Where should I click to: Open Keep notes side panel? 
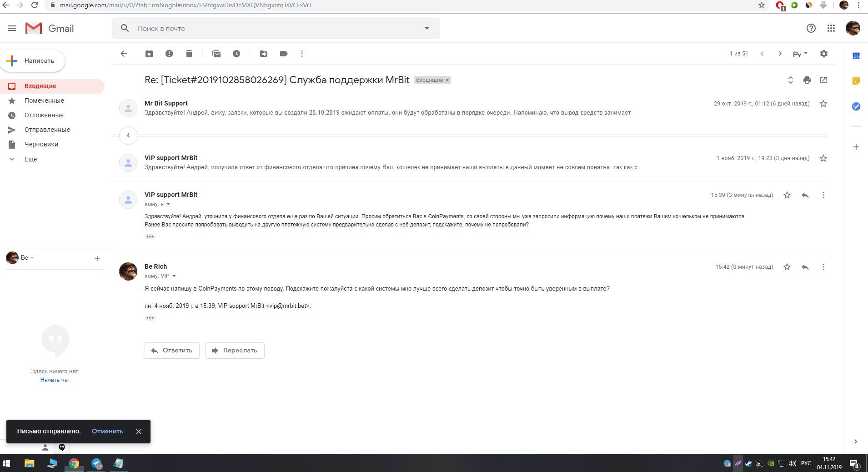pos(856,81)
